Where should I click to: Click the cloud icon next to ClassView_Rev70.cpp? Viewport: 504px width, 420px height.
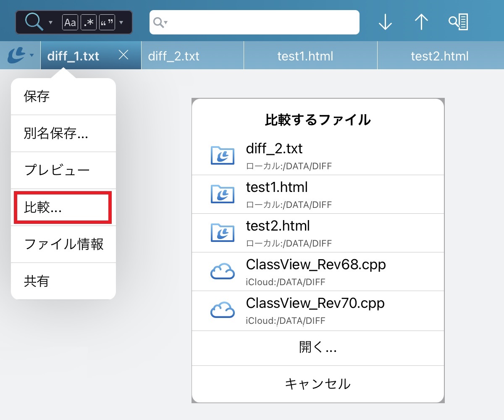pos(223,310)
